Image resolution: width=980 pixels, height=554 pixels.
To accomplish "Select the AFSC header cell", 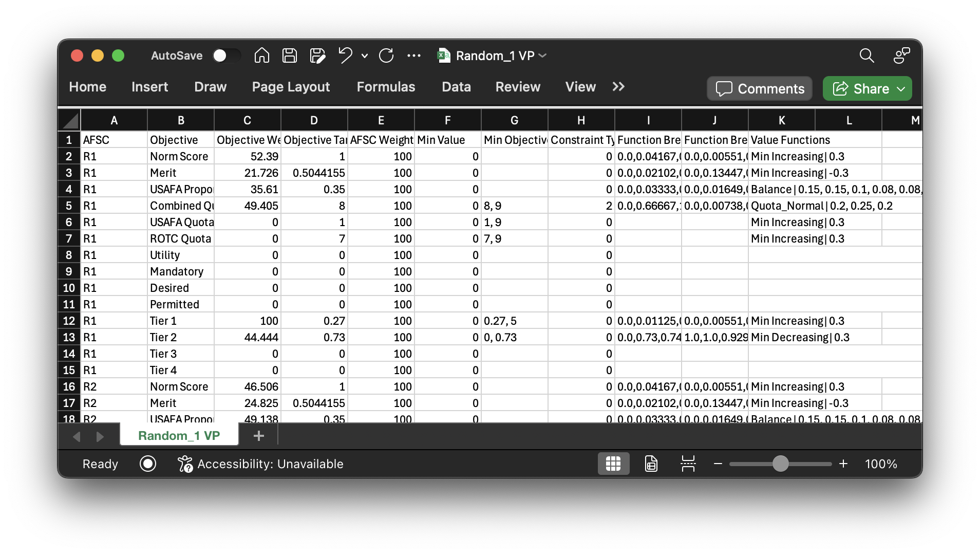I will coord(114,140).
